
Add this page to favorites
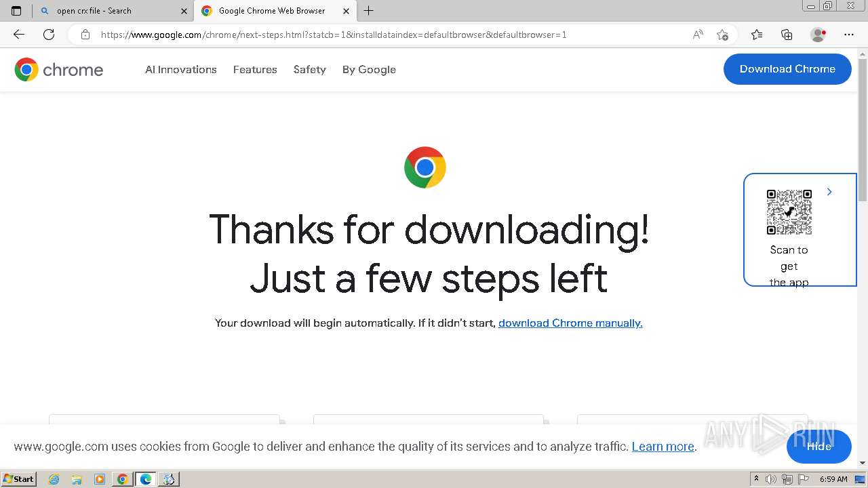point(723,35)
